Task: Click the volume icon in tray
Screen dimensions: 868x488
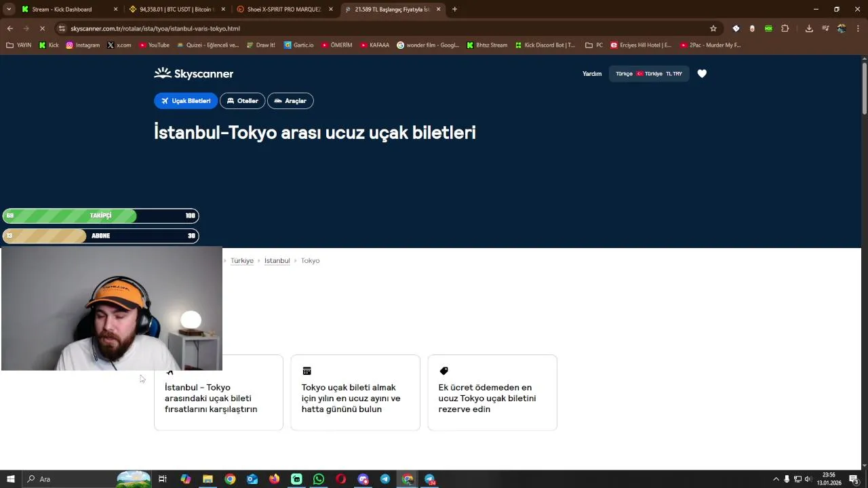Action: pos(808,479)
